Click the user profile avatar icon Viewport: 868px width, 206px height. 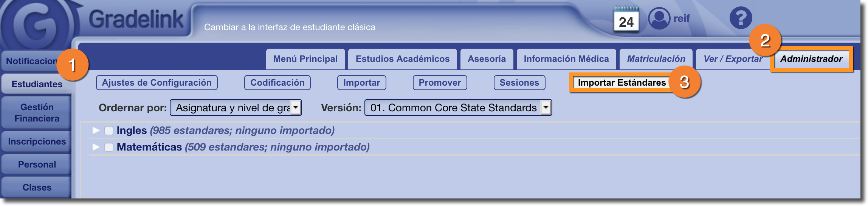tap(659, 18)
